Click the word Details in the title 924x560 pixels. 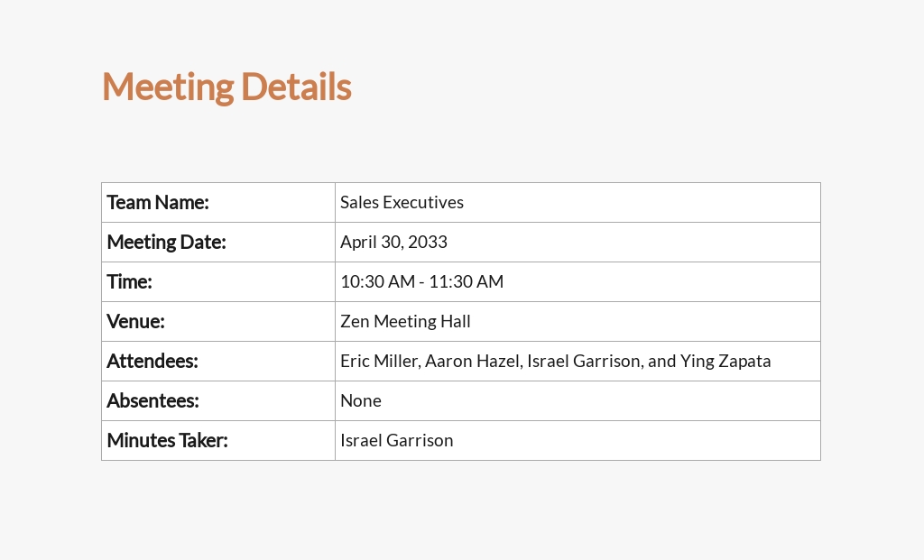pos(296,87)
